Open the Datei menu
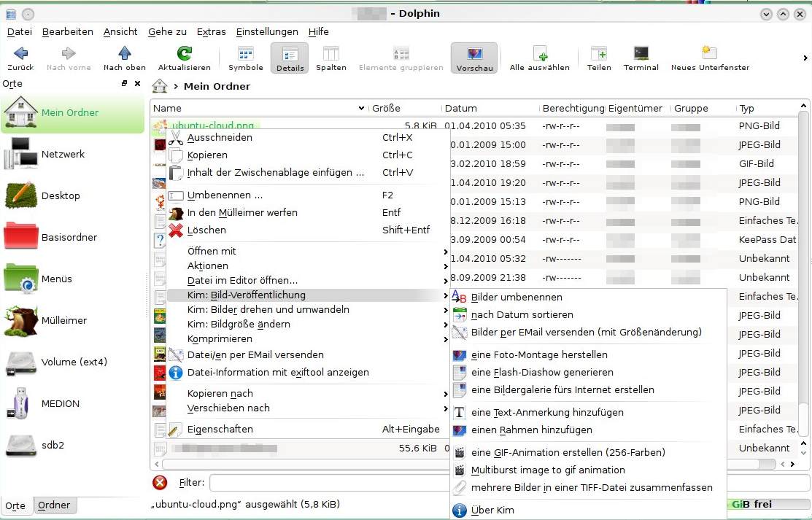The image size is (812, 520). click(x=20, y=31)
